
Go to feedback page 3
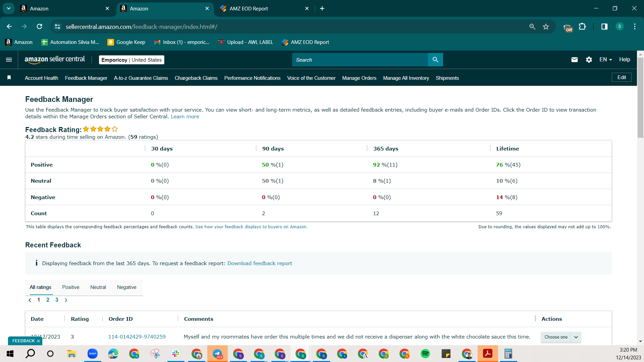click(x=57, y=300)
